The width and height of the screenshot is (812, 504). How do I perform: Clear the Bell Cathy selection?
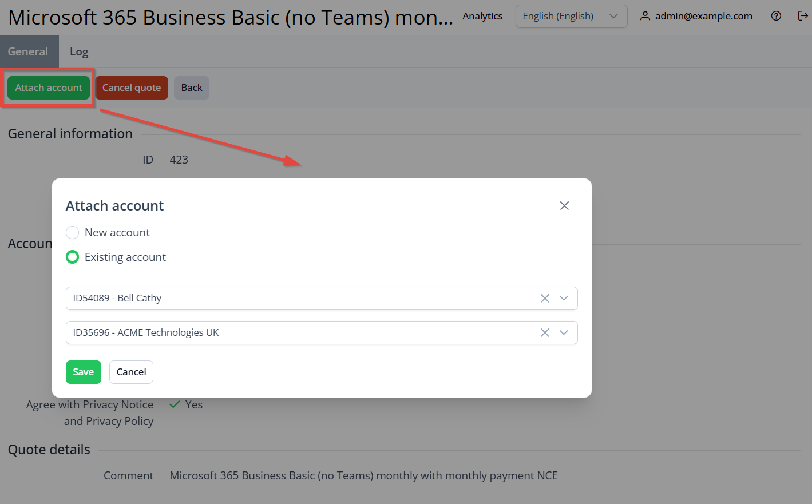coord(545,298)
